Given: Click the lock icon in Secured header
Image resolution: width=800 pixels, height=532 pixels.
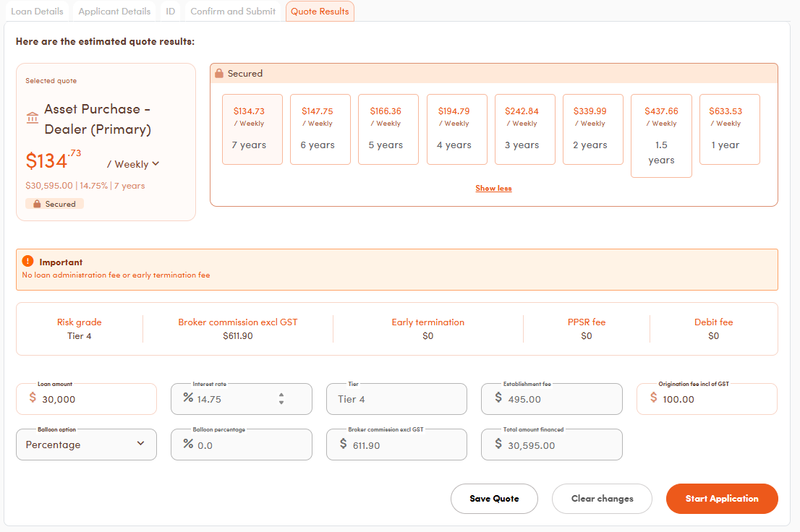Looking at the screenshot, I should coord(219,74).
